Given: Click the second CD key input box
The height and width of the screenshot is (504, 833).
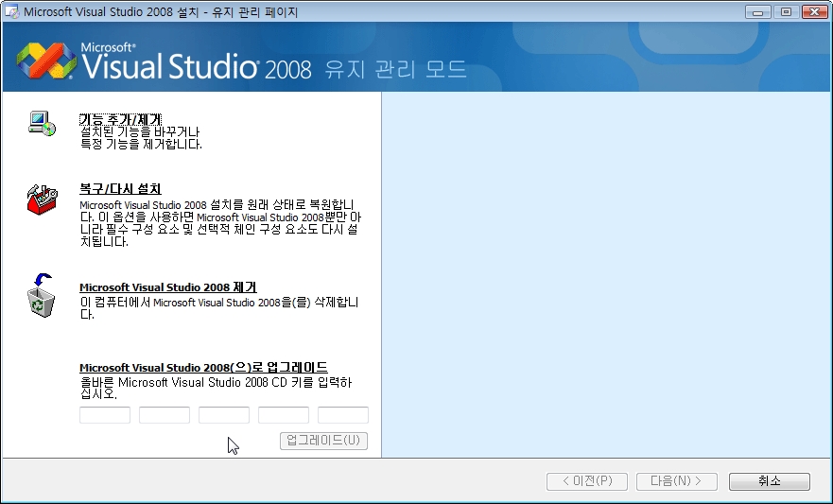Looking at the screenshot, I should (165, 415).
